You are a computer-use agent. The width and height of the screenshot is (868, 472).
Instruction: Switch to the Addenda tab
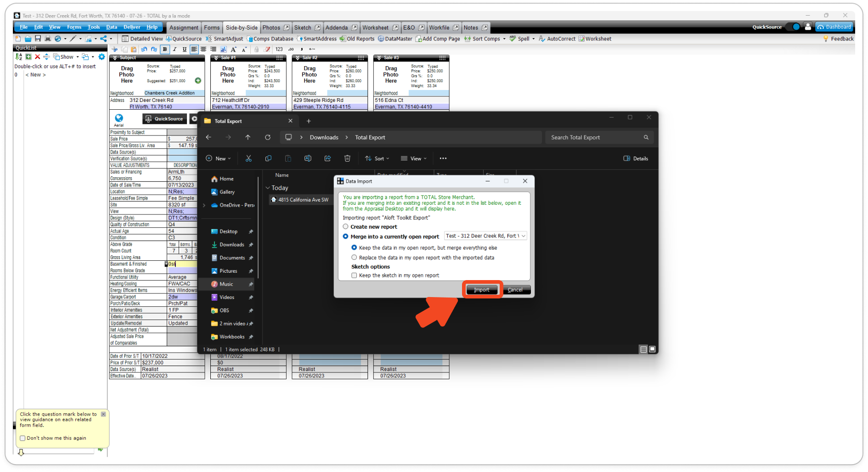(341, 28)
